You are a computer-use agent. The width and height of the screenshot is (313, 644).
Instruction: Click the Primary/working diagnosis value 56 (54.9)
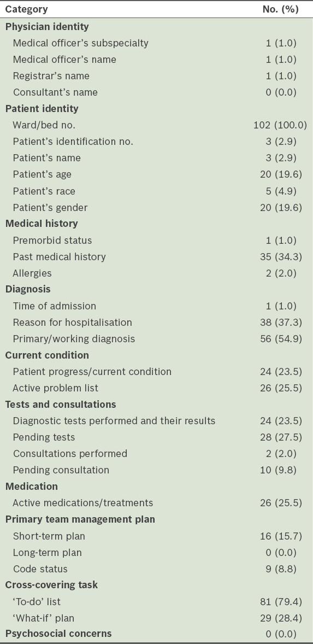280,339
